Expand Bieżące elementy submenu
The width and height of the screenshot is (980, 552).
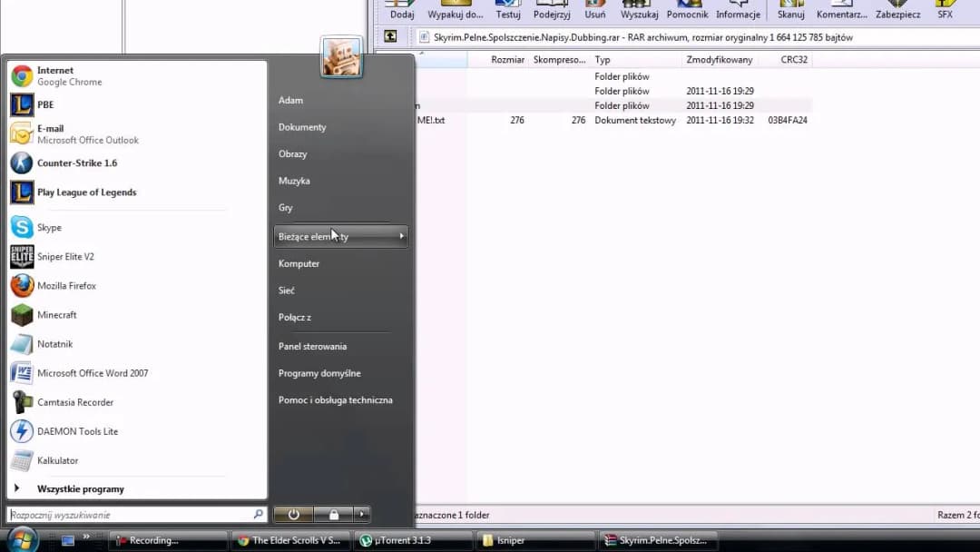tap(341, 237)
